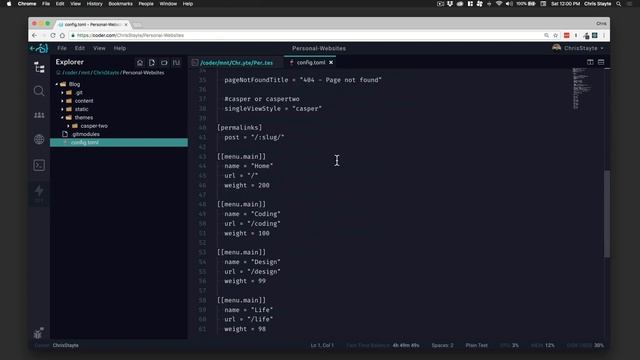640x360 pixels.
Task: Click the red extension icon in Chrome toolbar
Action: [567, 36]
